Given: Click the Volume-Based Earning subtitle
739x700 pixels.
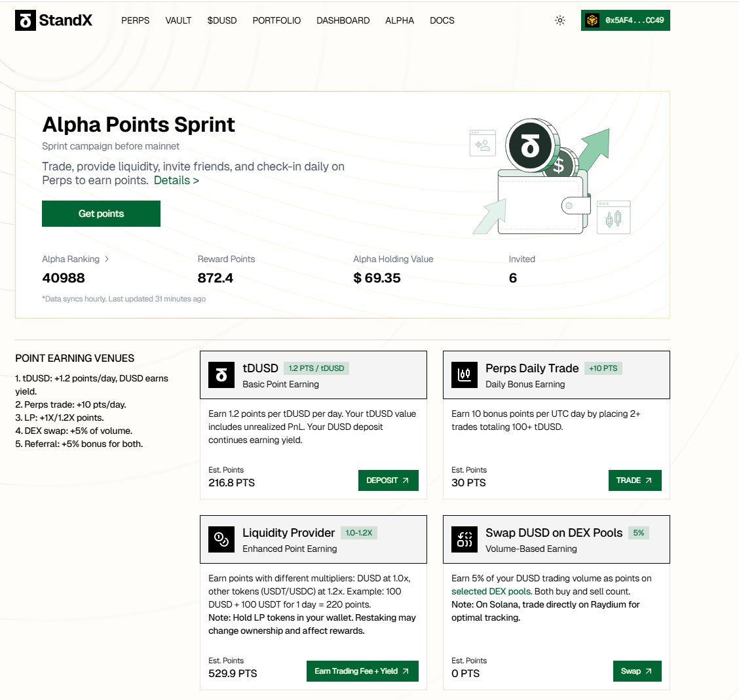Looking at the screenshot, I should [x=531, y=549].
